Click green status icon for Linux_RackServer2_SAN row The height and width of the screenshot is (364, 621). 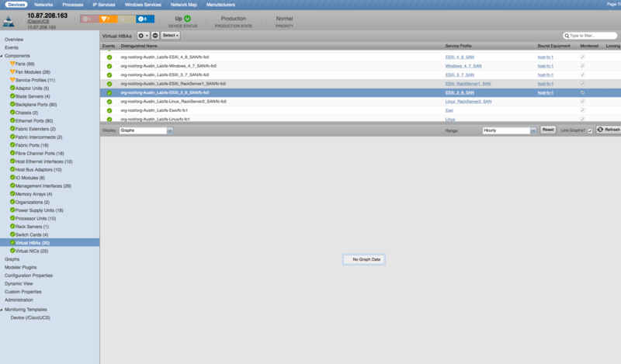pos(109,102)
